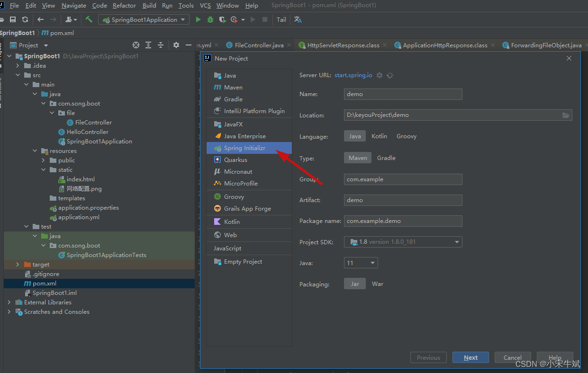Set Type to Maven

(358, 158)
